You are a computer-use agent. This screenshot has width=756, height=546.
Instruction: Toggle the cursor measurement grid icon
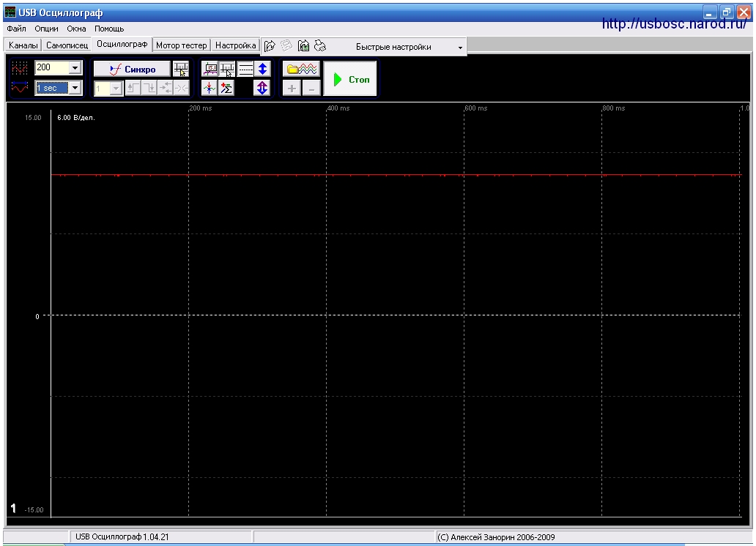[227, 70]
